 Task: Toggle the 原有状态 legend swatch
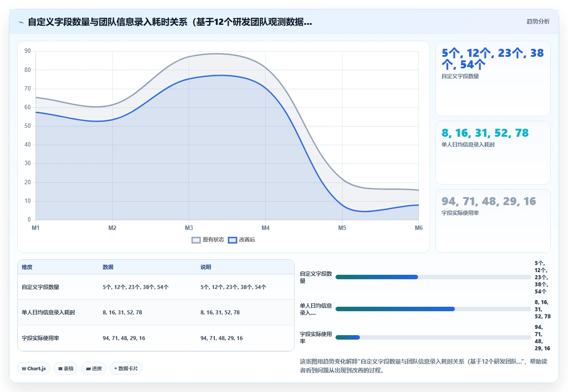[196, 240]
